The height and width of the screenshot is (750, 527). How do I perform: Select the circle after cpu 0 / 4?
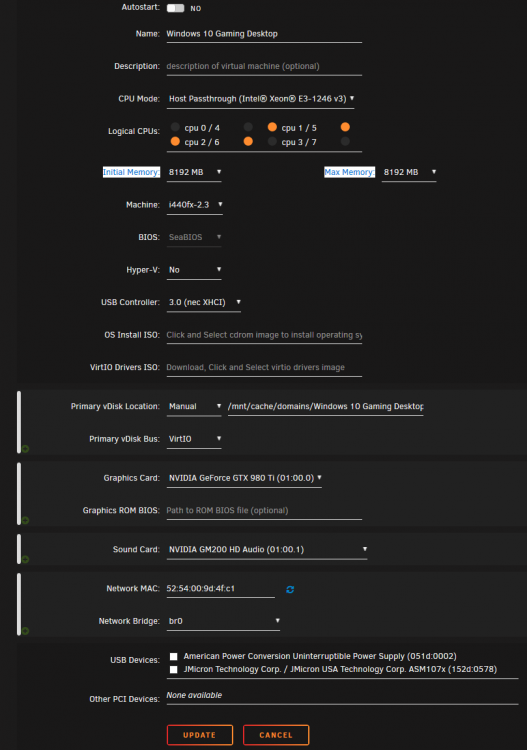pos(248,127)
